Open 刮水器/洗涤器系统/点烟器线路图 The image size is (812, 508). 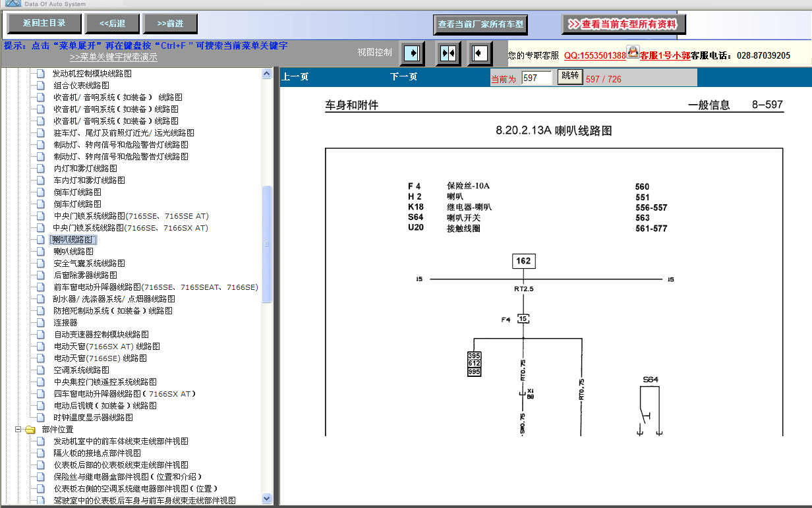[114, 299]
